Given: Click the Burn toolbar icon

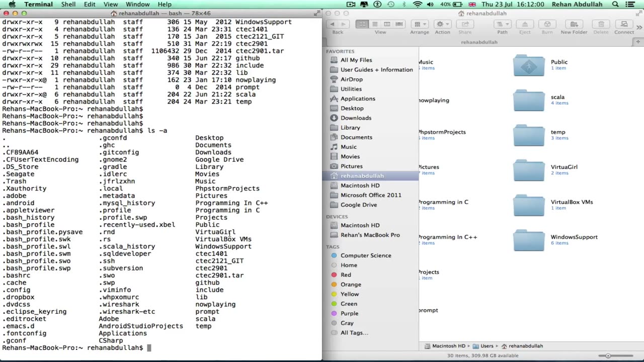Looking at the screenshot, I should point(547,24).
